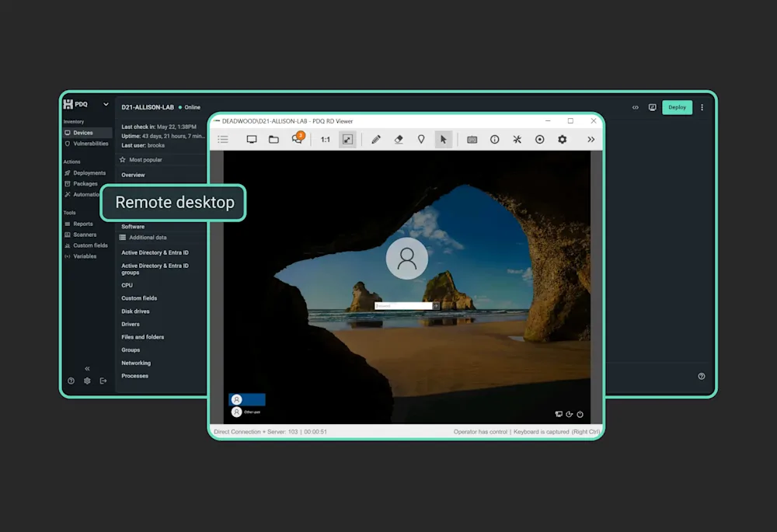The image size is (777, 532).
Task: Click the crossed tools icon in toolbar
Action: coord(517,140)
